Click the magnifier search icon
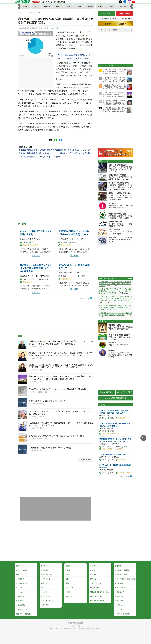 coord(131,30)
